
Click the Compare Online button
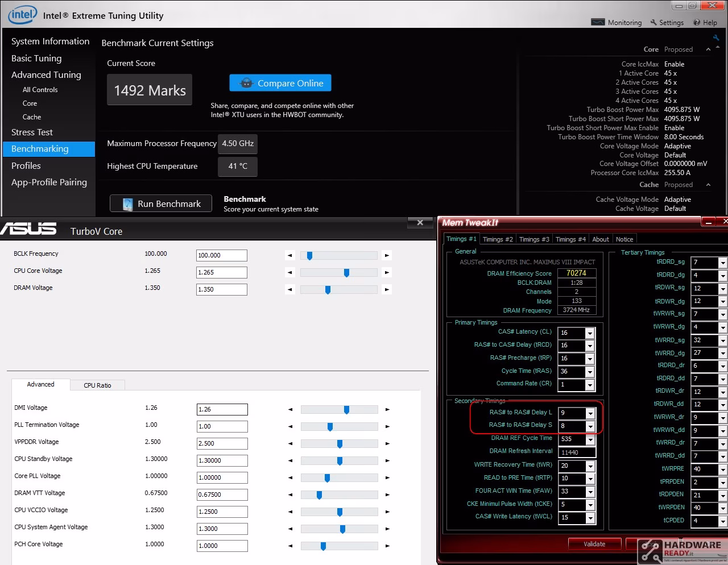(280, 83)
